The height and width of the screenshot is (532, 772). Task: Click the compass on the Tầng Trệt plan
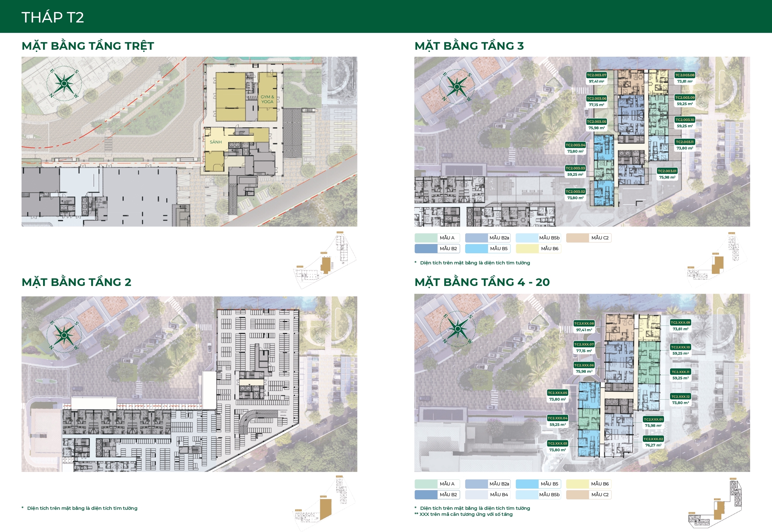64,83
